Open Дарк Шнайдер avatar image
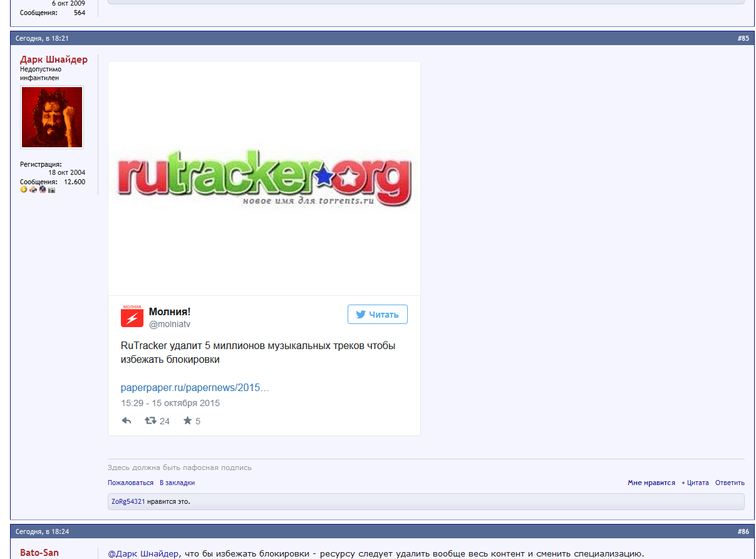Image resolution: width=756 pixels, height=559 pixels. (x=52, y=117)
